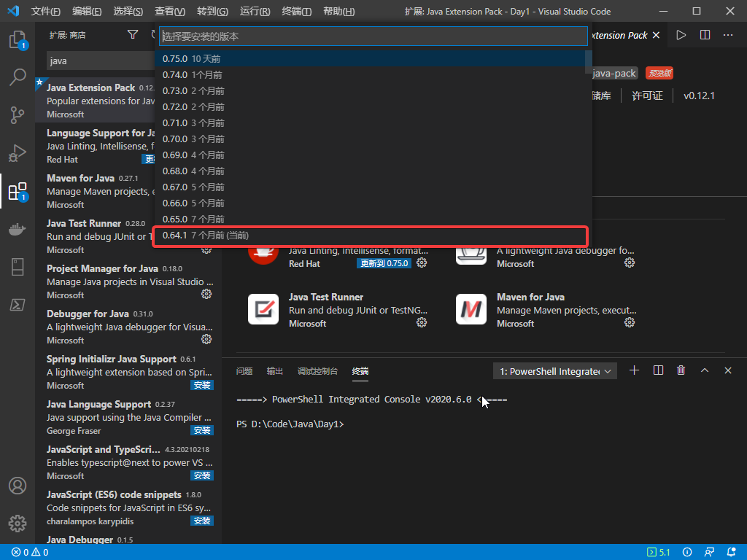This screenshot has height=560, width=747.
Task: Kill terminal with trash icon
Action: pos(681,370)
